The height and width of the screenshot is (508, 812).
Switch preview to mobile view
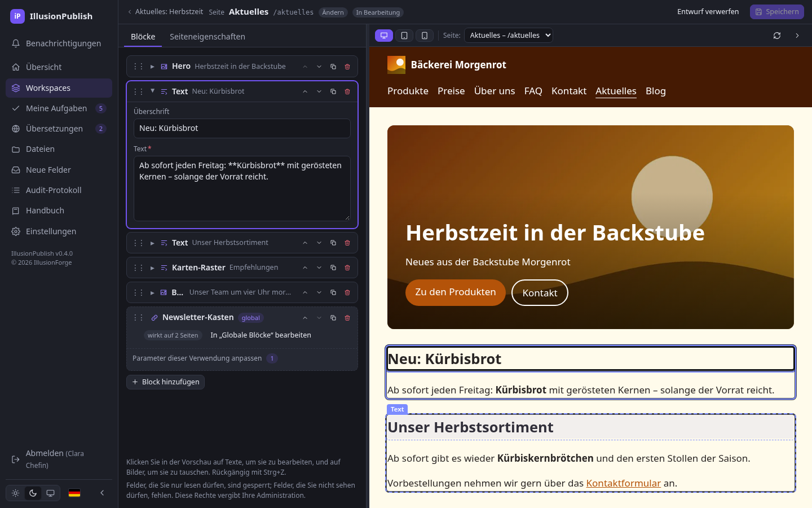[x=425, y=36]
